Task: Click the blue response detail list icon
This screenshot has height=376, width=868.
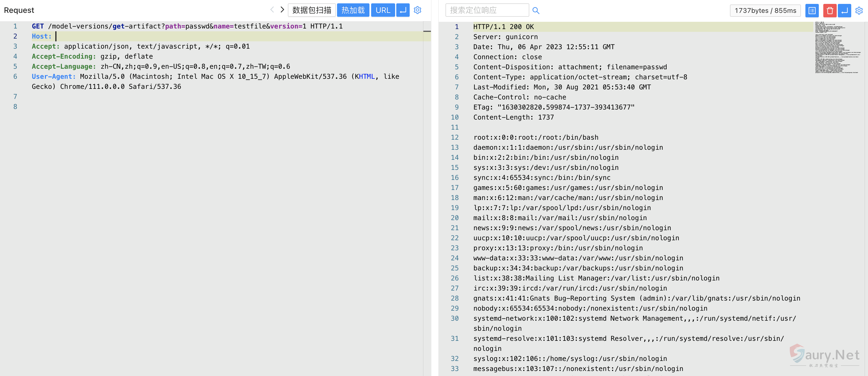Action: (812, 10)
